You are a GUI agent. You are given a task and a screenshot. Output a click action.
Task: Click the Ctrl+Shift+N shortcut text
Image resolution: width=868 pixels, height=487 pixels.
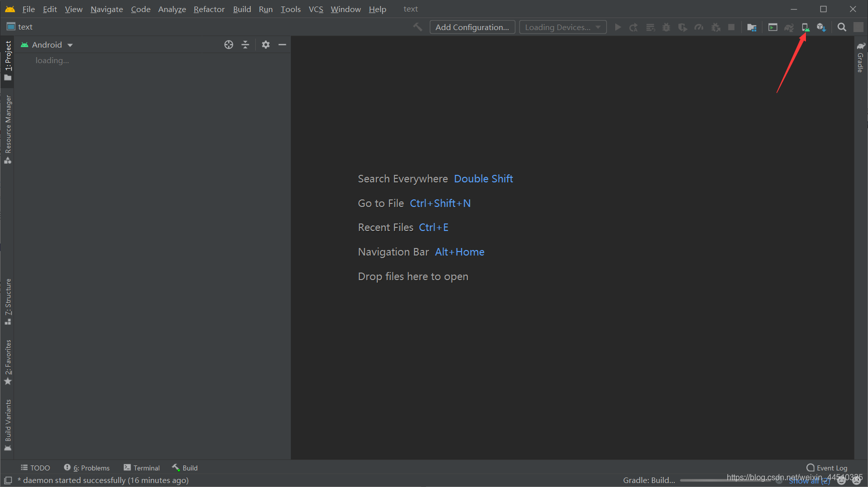click(x=440, y=203)
